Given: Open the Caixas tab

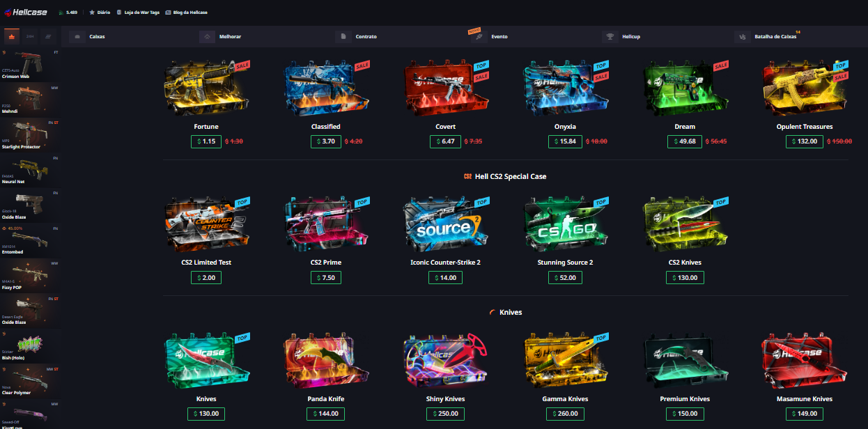Looking at the screenshot, I should pyautogui.click(x=97, y=36).
